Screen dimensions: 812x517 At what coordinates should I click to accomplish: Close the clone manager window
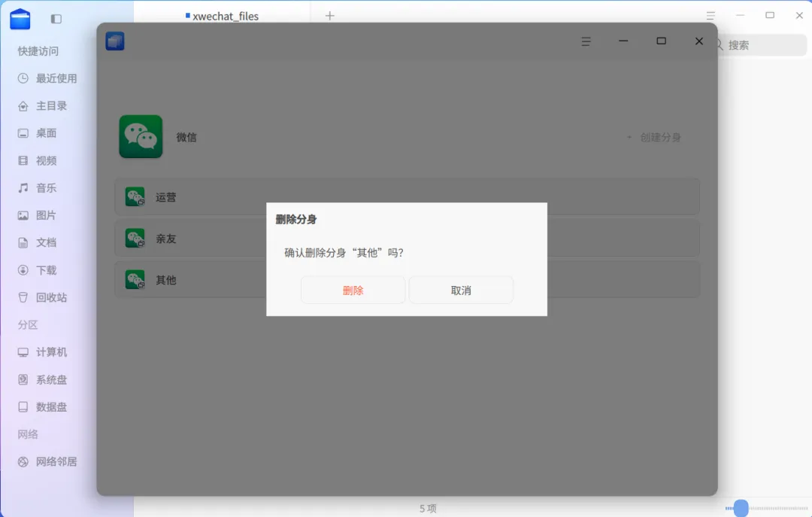699,41
